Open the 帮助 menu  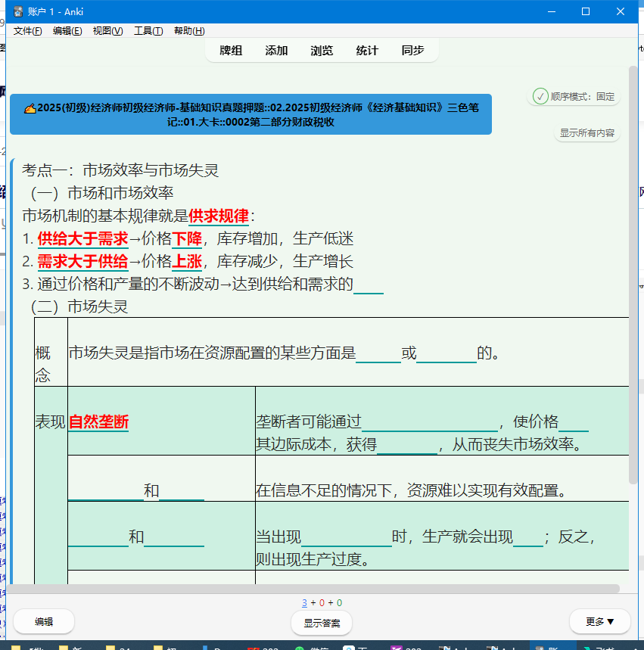[x=189, y=31]
